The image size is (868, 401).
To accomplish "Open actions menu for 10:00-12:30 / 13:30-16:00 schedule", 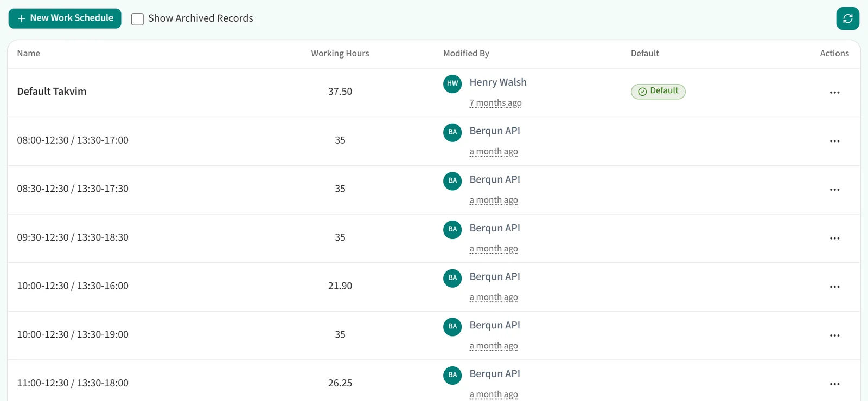I will (x=834, y=287).
